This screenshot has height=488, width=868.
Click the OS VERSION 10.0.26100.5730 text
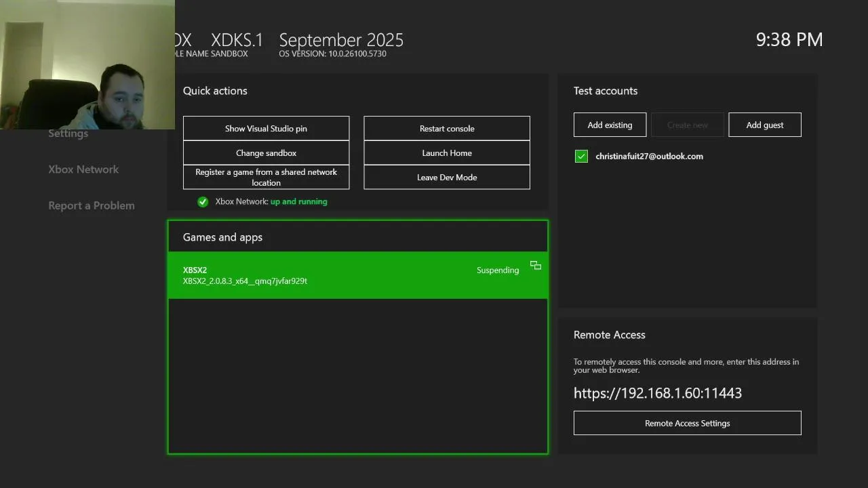[332, 54]
